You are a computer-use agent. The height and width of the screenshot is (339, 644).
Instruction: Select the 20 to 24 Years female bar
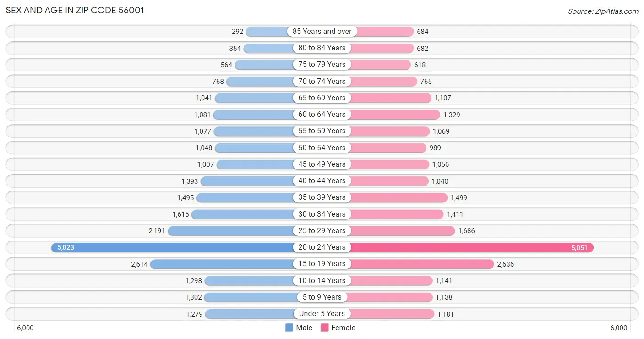(472, 247)
